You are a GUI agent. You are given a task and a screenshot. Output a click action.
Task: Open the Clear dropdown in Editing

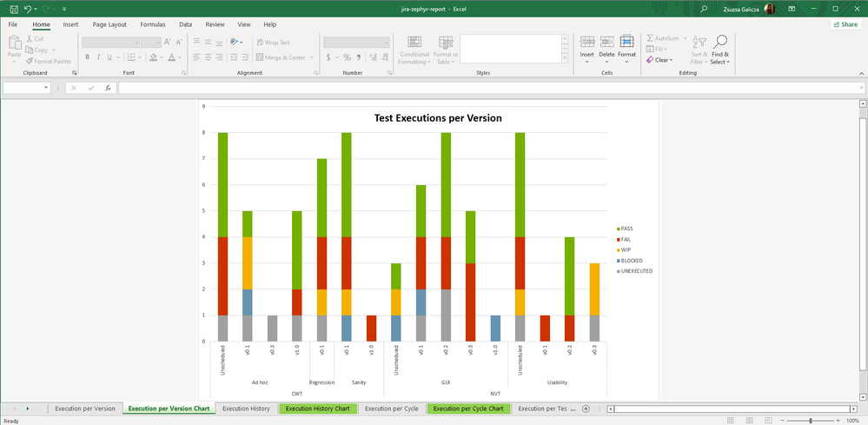coord(660,60)
